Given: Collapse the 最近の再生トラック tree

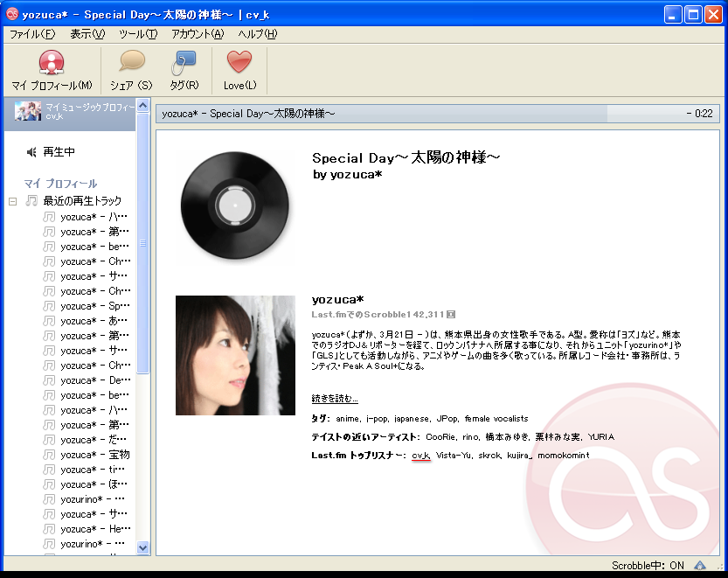Looking at the screenshot, I should 12,201.
